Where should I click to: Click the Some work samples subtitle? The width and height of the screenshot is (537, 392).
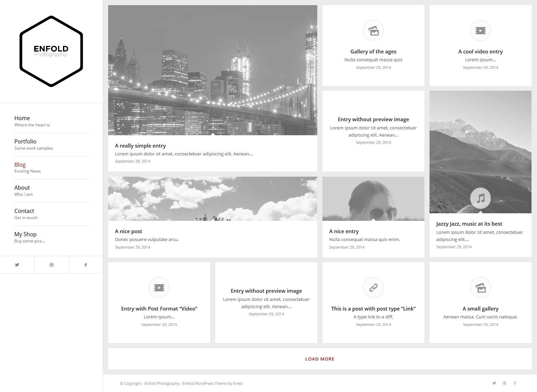[34, 148]
